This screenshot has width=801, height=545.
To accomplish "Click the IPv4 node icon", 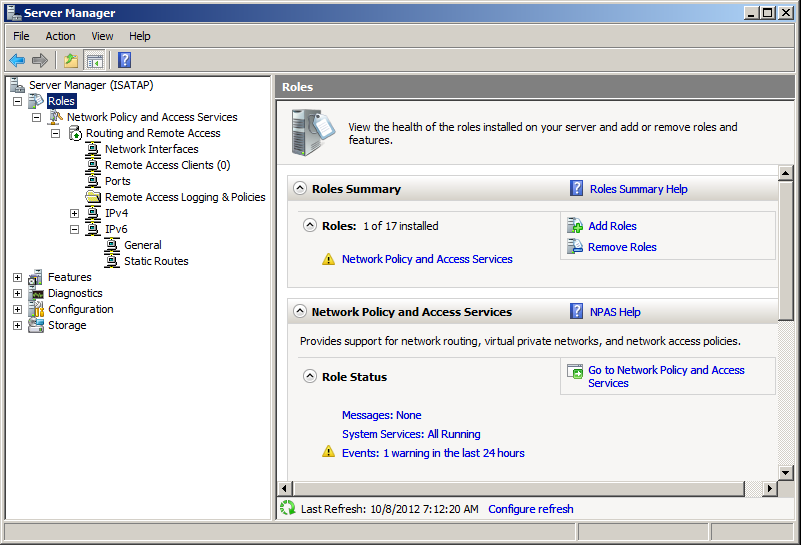I will 92,213.
